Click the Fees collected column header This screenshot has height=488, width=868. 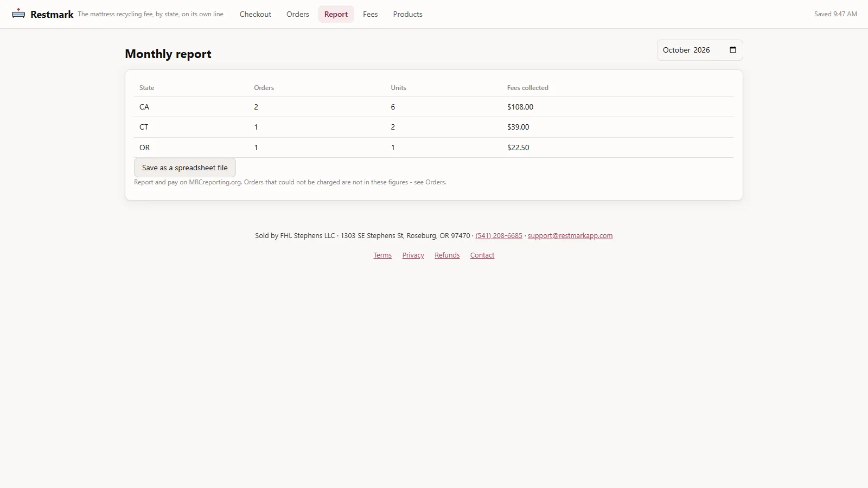[528, 88]
